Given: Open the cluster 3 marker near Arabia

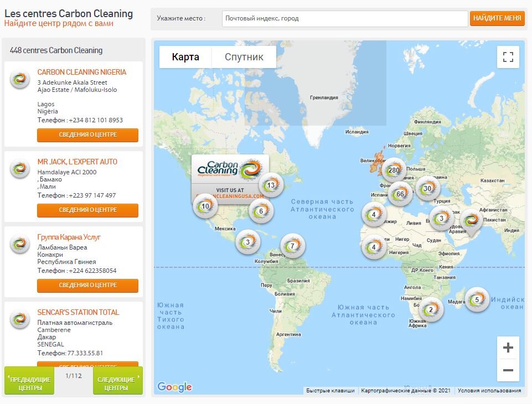Looking at the screenshot, I should [x=441, y=218].
